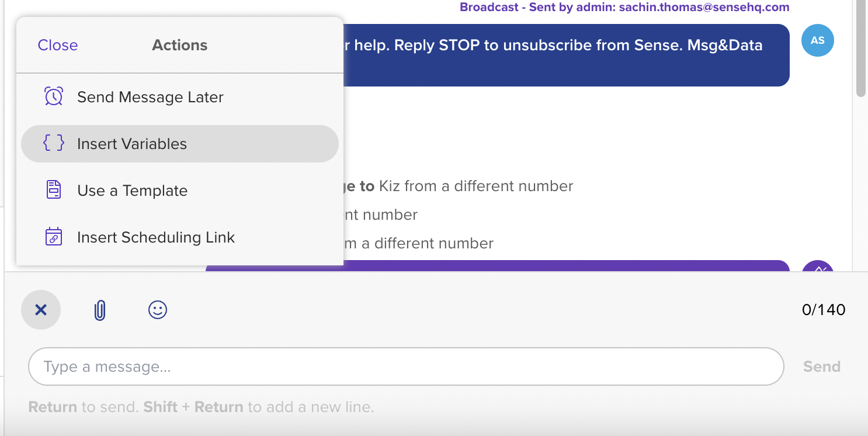Click the Send button

822,366
